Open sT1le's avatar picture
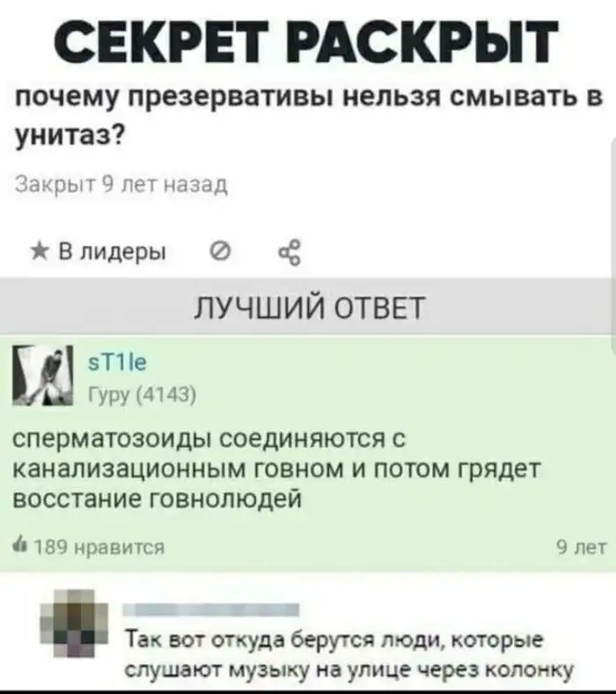 [x=43, y=375]
